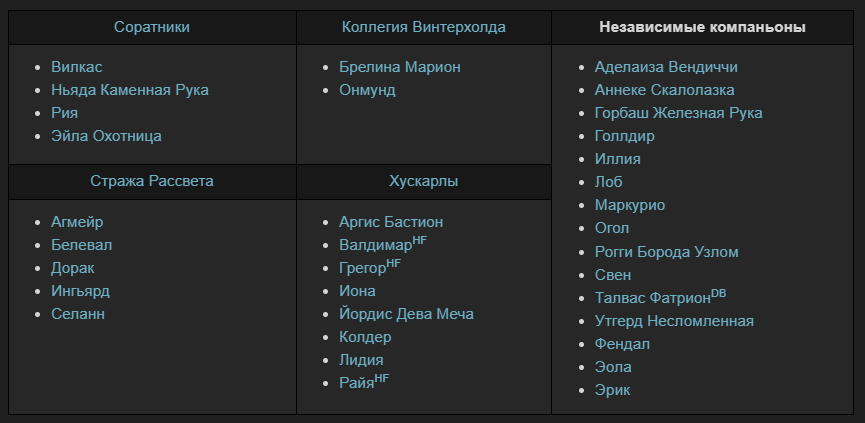865x423 pixels.
Task: Follow the Хускарлы header link
Action: (x=423, y=181)
